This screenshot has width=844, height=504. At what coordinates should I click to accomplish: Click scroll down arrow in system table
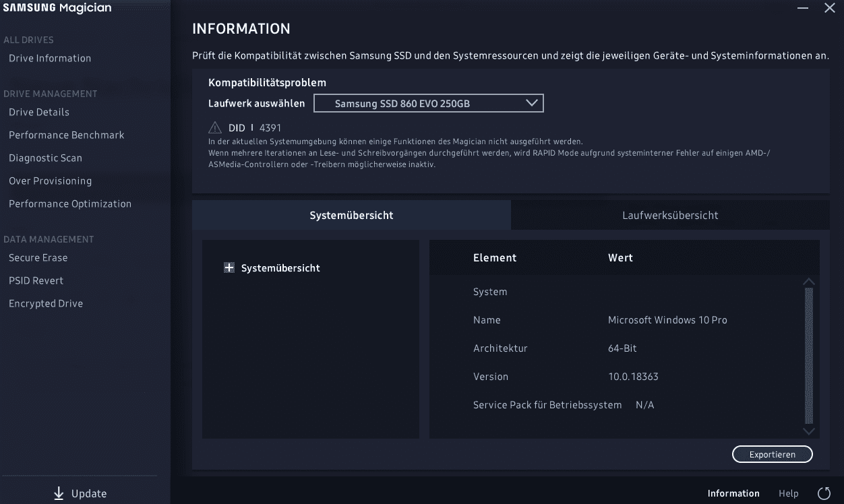(809, 431)
